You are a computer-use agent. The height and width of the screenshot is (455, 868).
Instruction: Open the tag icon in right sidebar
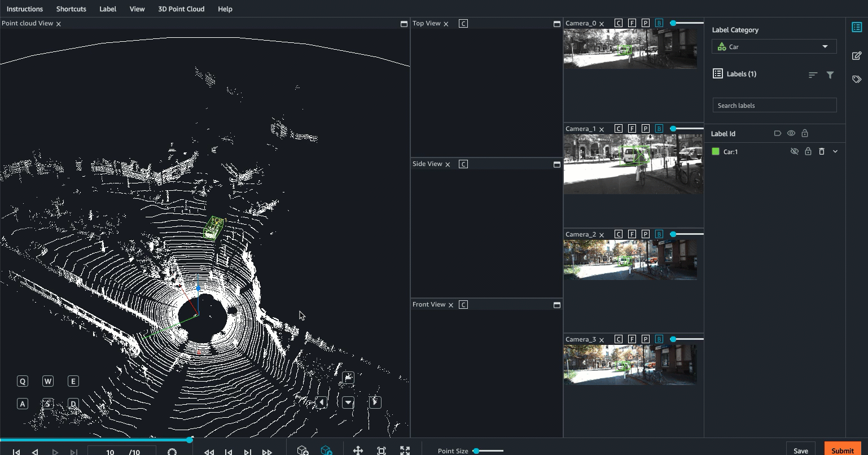click(857, 80)
